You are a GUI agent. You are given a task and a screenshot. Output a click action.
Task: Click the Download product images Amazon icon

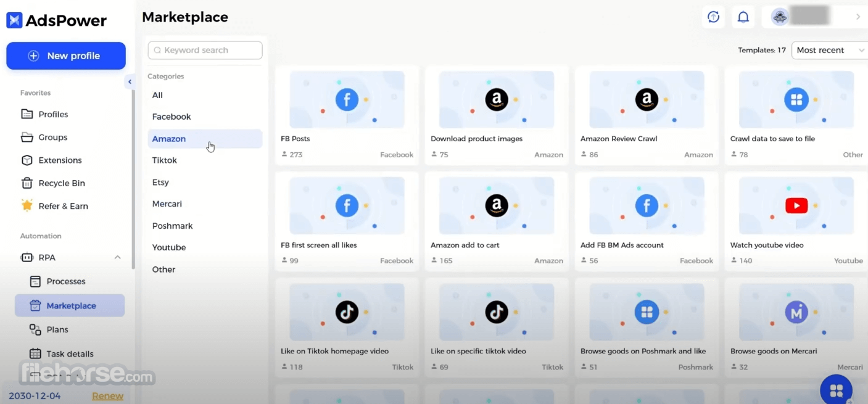click(497, 99)
